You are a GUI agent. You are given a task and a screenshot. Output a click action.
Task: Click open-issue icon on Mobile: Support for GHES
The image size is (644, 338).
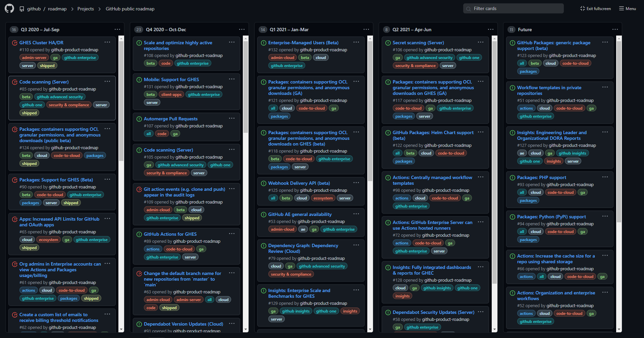(139, 80)
